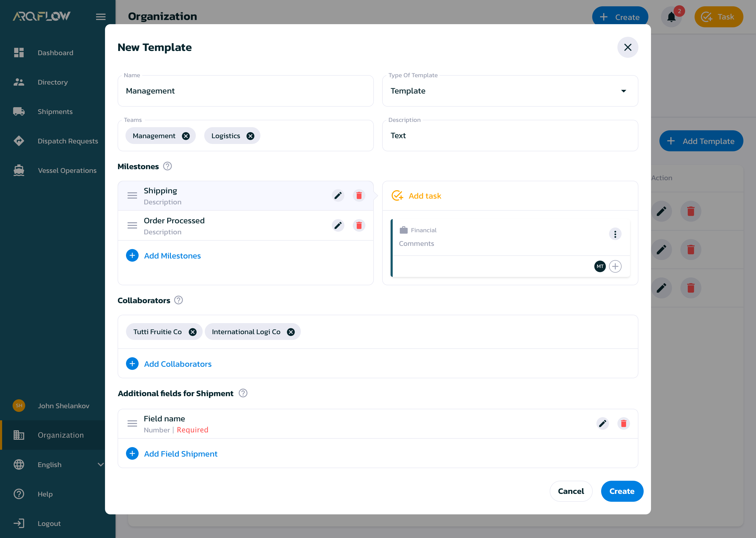Go to the Organization section

(61, 435)
